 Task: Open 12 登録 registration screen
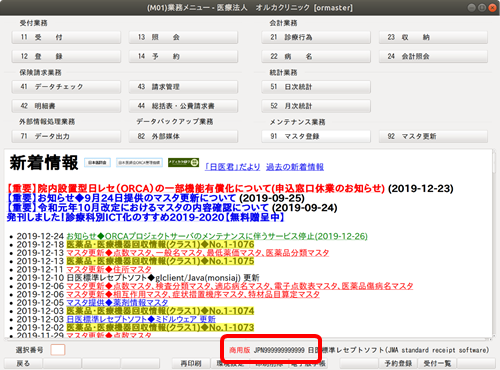click(x=66, y=56)
